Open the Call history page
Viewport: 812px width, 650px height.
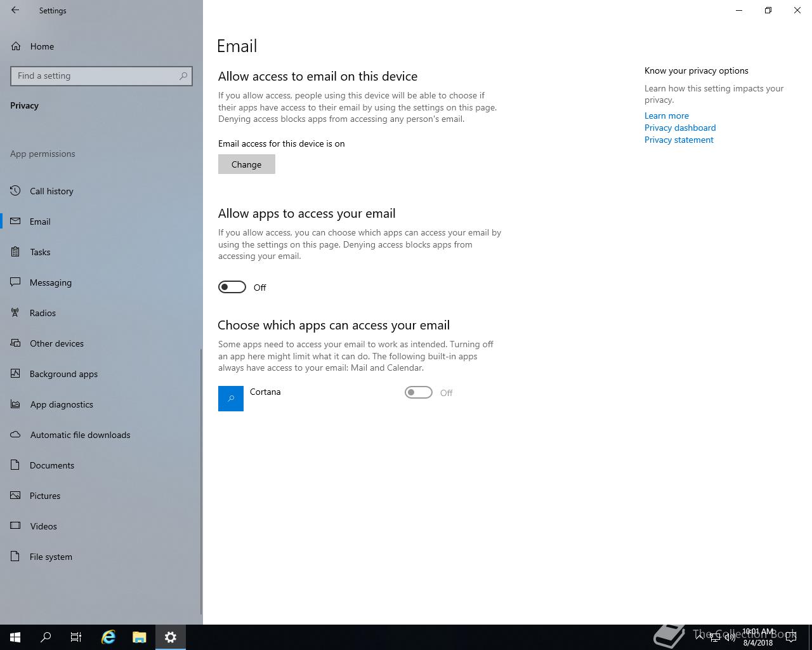101,191
